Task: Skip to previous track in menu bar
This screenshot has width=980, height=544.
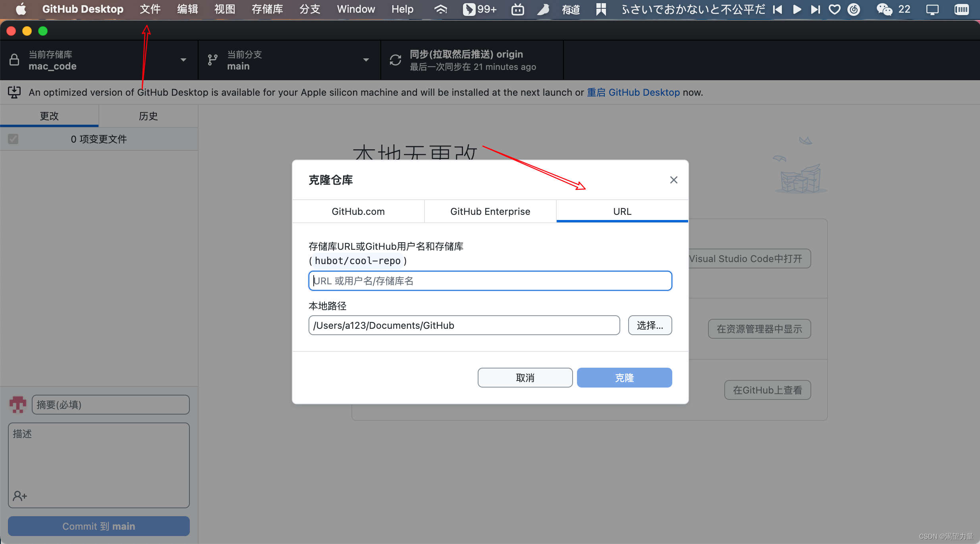Action: pyautogui.click(x=777, y=9)
